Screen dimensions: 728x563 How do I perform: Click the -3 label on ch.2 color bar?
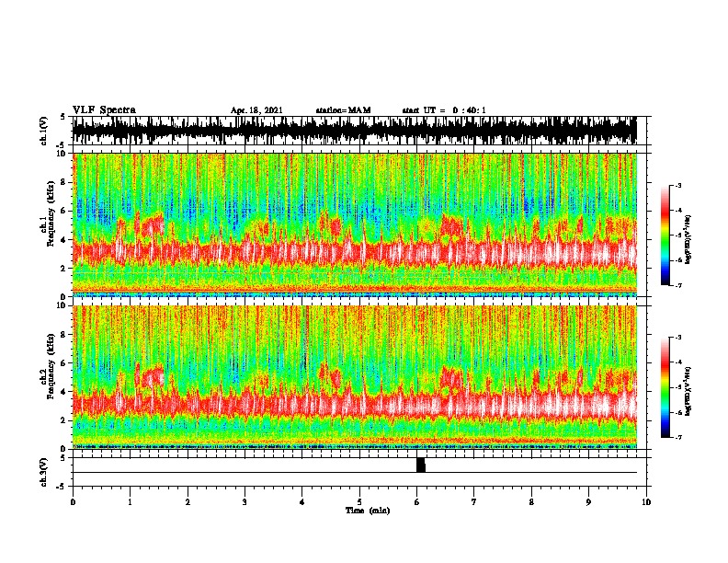[x=678, y=337]
